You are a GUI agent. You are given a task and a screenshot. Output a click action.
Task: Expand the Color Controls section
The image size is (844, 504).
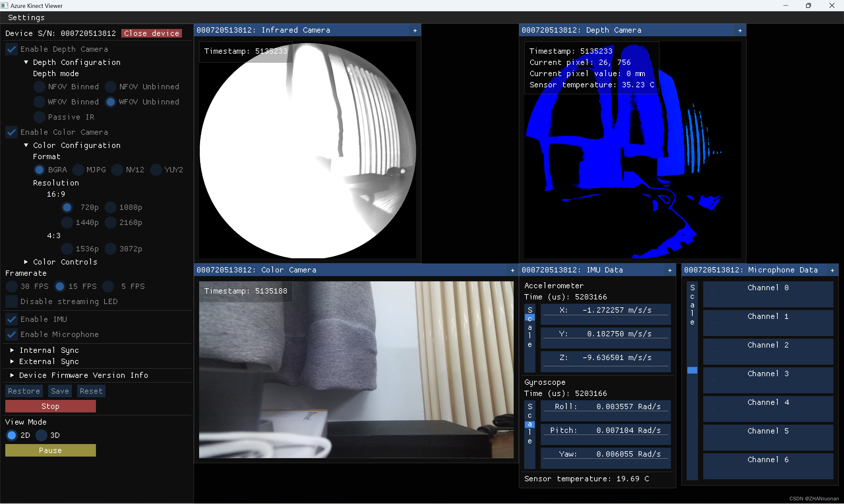[x=26, y=262]
